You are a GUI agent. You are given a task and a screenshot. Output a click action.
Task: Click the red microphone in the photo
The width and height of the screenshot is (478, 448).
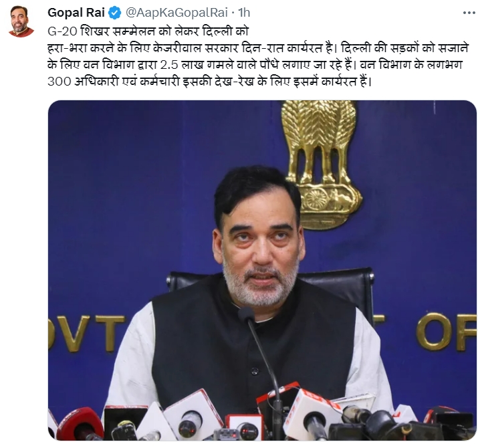80,425
